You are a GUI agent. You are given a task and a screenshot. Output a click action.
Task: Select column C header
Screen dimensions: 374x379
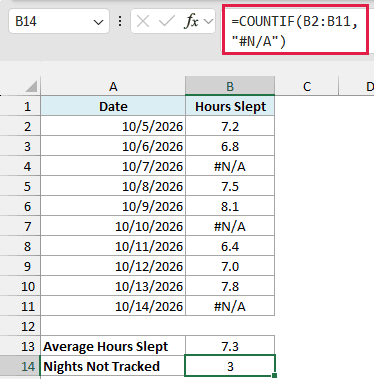307,86
